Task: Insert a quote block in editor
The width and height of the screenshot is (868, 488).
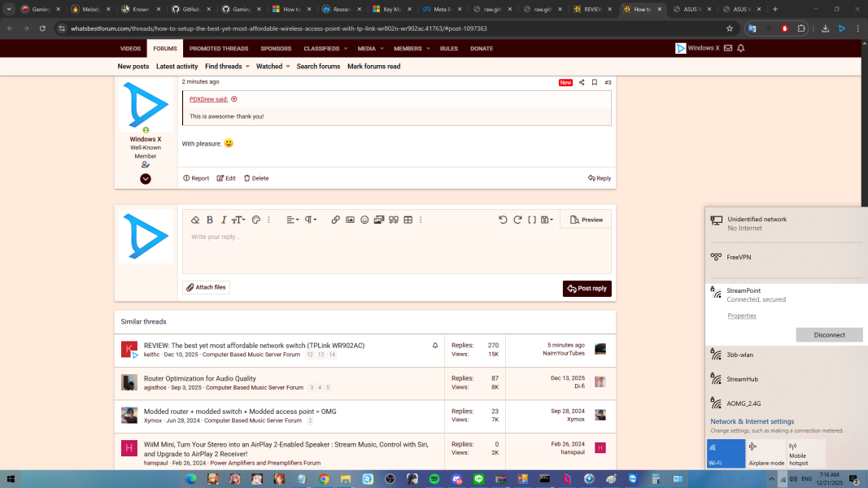Action: coord(394,220)
